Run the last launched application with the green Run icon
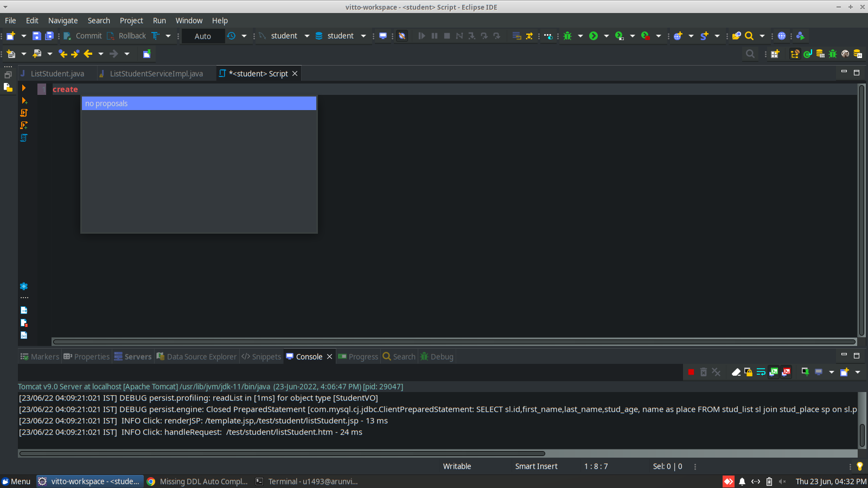Screen dimensions: 868x488 (595, 36)
